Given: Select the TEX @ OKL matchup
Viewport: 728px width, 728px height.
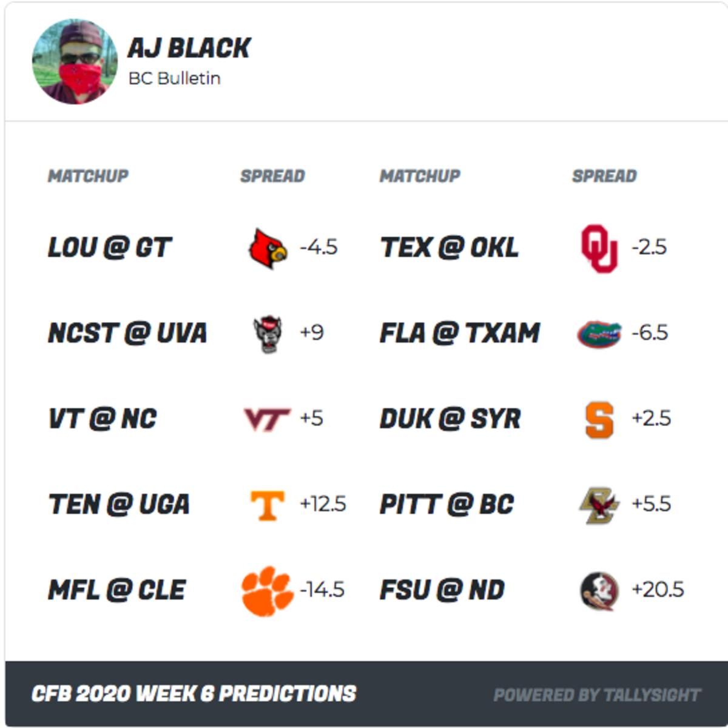Looking at the screenshot, I should coord(449,248).
